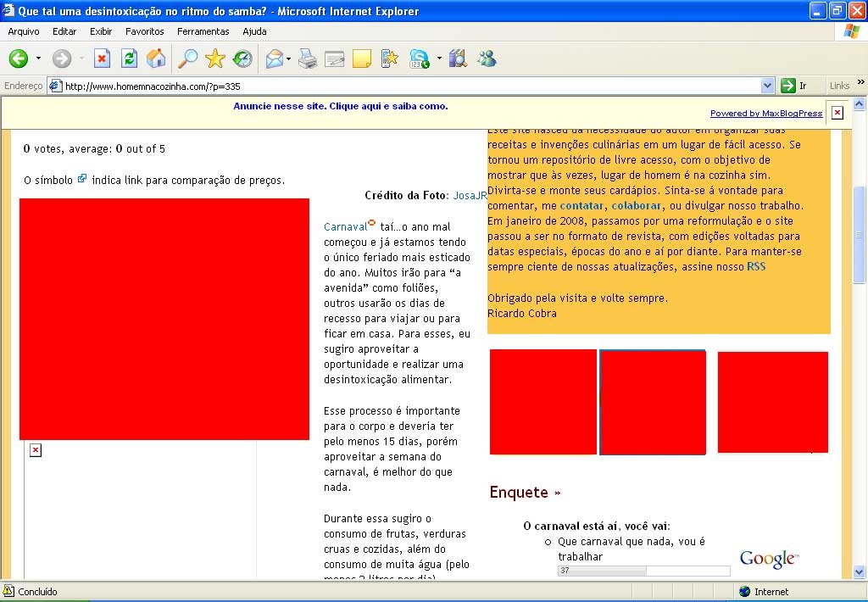Viewport: 868px width, 602px height.
Task: Click the Skype toolbar icon
Action: tap(419, 59)
